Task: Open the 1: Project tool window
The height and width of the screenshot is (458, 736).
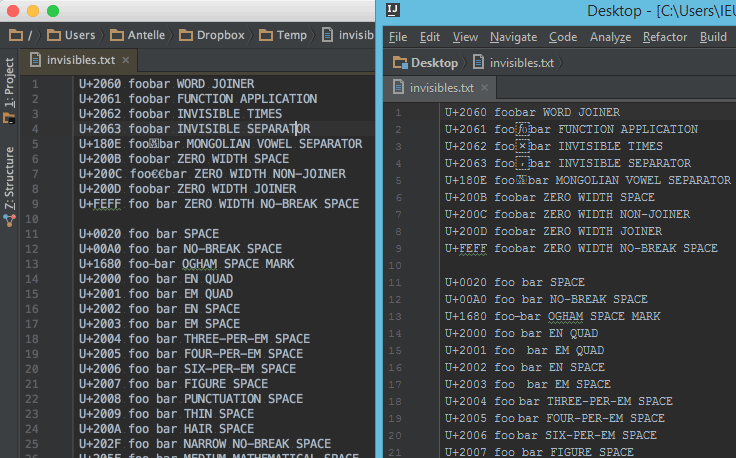Action: tap(10, 83)
